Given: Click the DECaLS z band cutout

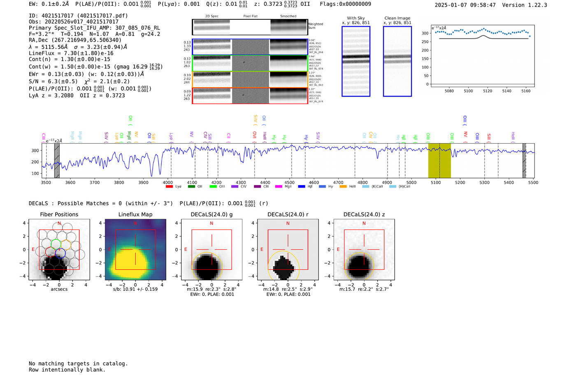Looking at the screenshot, I should coord(364,249).
